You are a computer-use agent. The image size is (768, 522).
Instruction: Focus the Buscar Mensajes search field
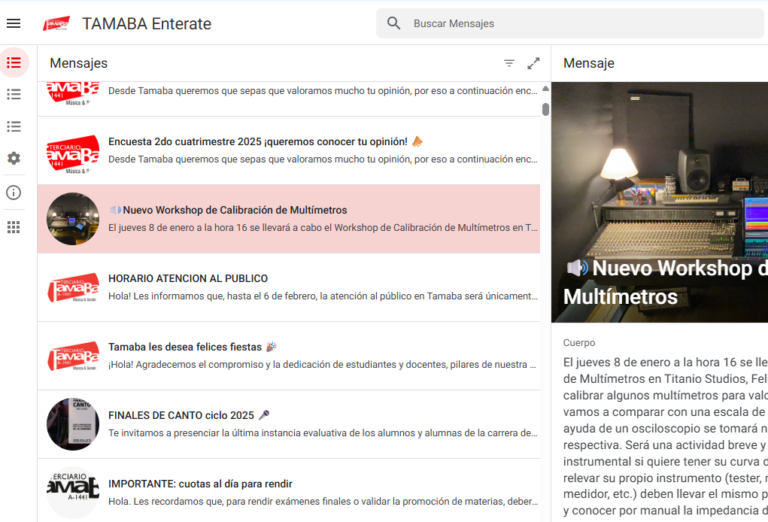pyautogui.click(x=580, y=23)
